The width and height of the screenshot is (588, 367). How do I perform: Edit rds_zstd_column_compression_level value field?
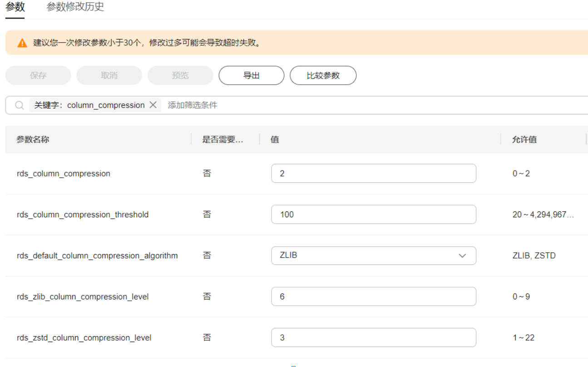pyautogui.click(x=373, y=338)
